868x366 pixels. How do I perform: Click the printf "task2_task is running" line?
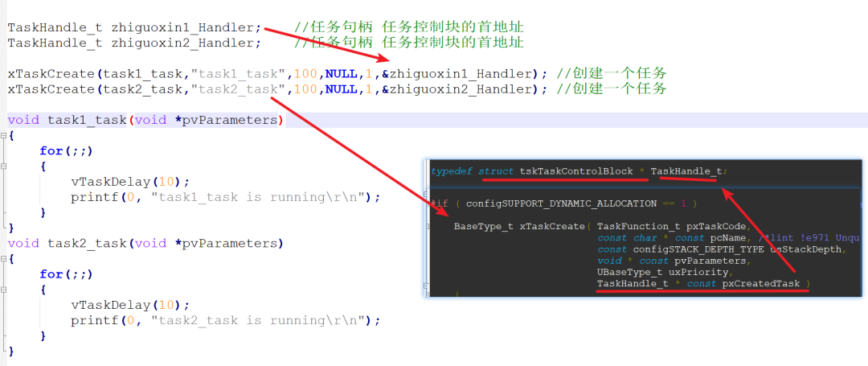[x=226, y=321]
